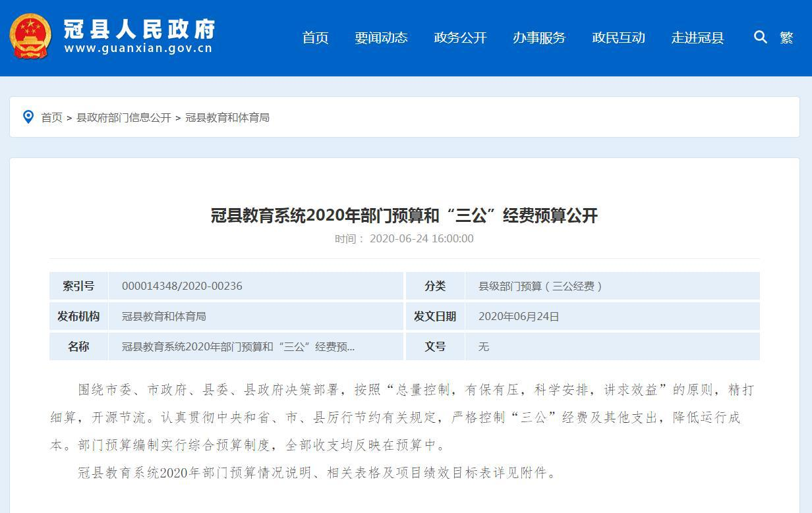Click the 冠县人民政府 site title

click(139, 28)
